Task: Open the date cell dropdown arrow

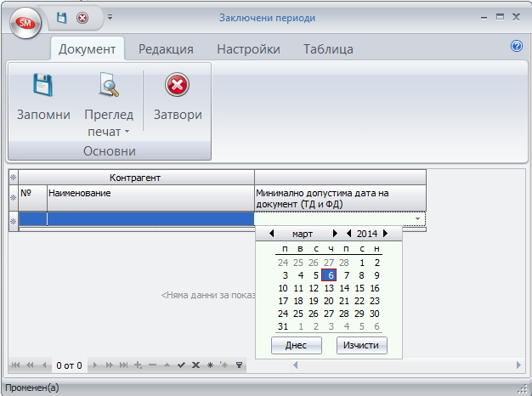Action: pos(418,219)
